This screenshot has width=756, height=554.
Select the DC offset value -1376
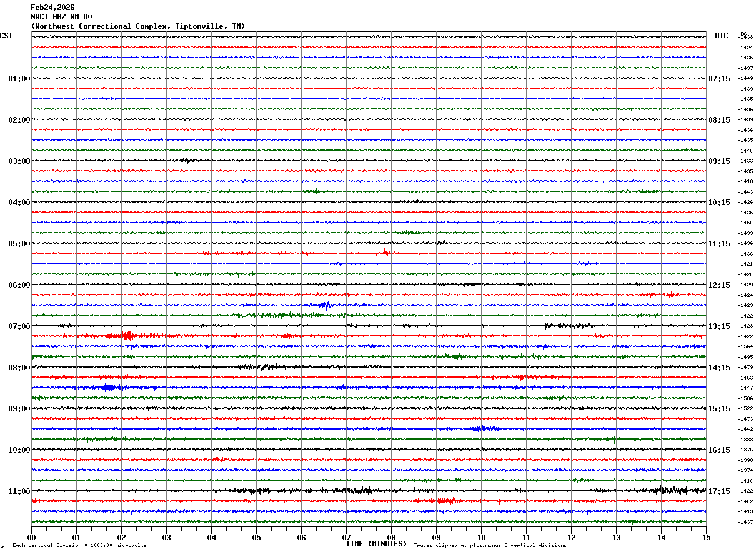coord(745,450)
